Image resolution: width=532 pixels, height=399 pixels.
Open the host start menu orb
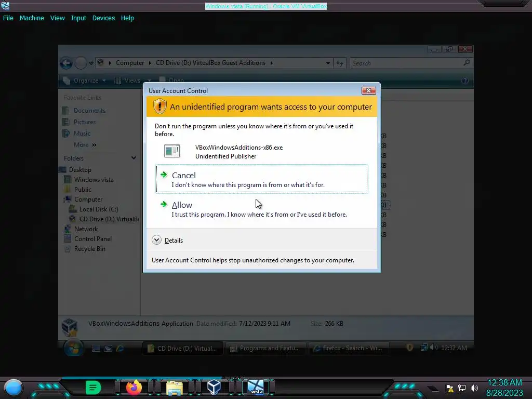click(13, 388)
